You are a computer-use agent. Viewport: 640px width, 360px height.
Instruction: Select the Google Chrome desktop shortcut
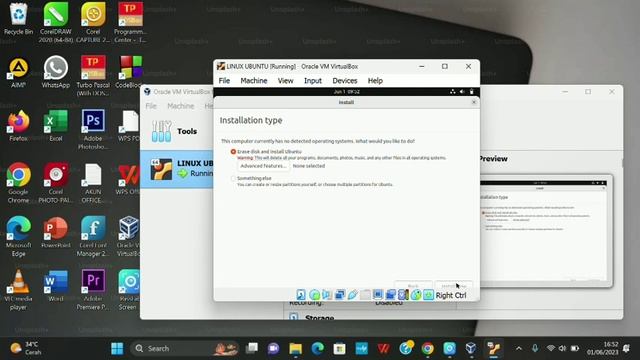click(x=18, y=183)
